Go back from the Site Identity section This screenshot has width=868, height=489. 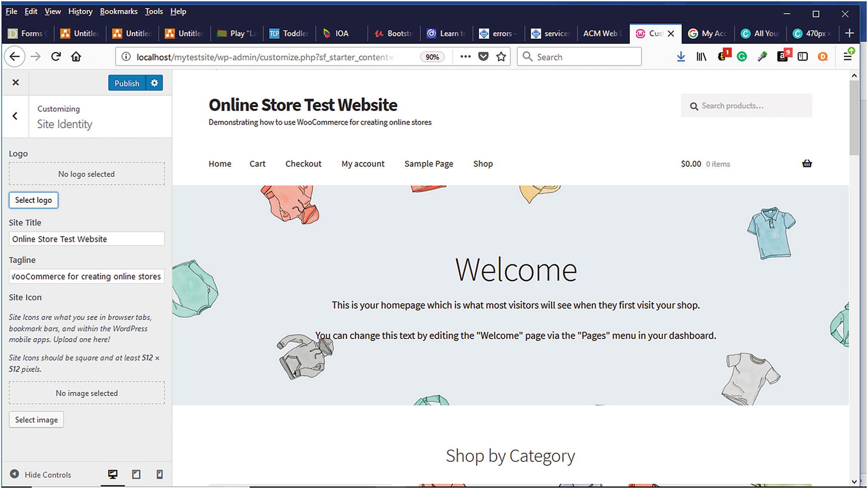coord(15,116)
